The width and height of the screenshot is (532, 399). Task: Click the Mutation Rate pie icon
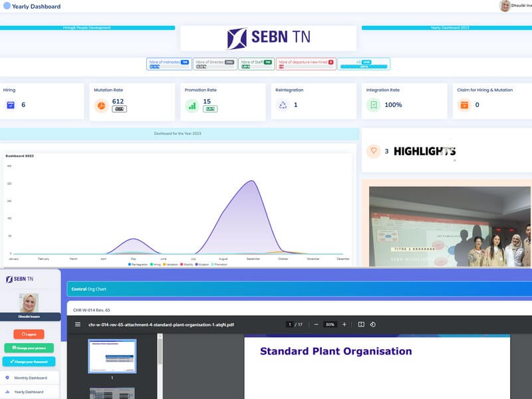(101, 106)
